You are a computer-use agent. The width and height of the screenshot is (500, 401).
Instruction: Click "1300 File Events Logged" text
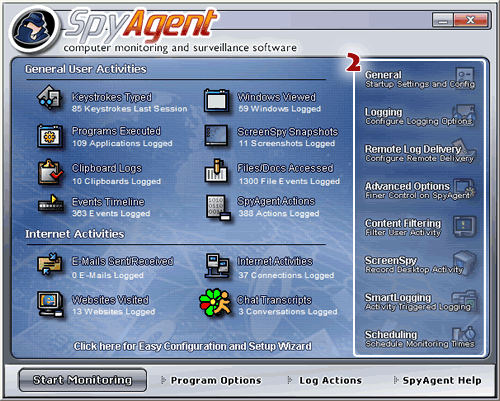289,181
